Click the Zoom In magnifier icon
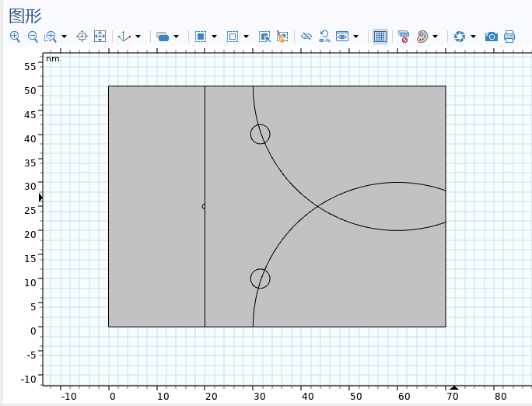The width and height of the screenshot is (532, 406). pyautogui.click(x=15, y=37)
